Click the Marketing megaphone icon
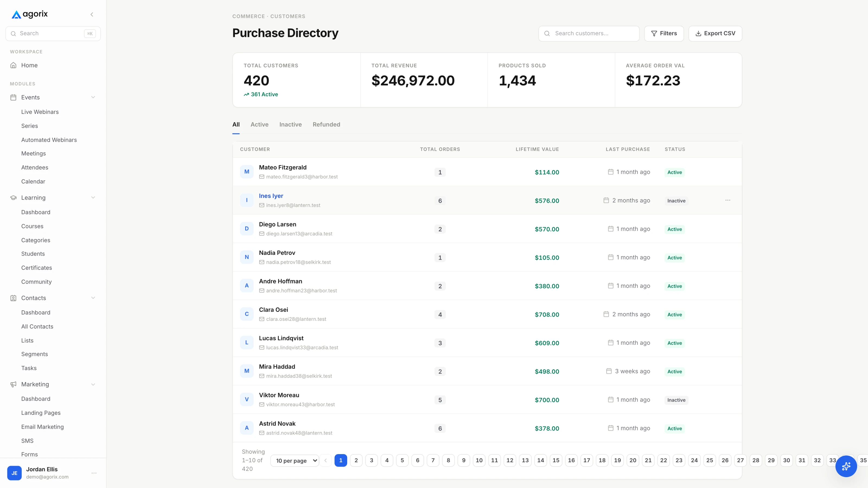The width and height of the screenshot is (868, 488). click(14, 384)
